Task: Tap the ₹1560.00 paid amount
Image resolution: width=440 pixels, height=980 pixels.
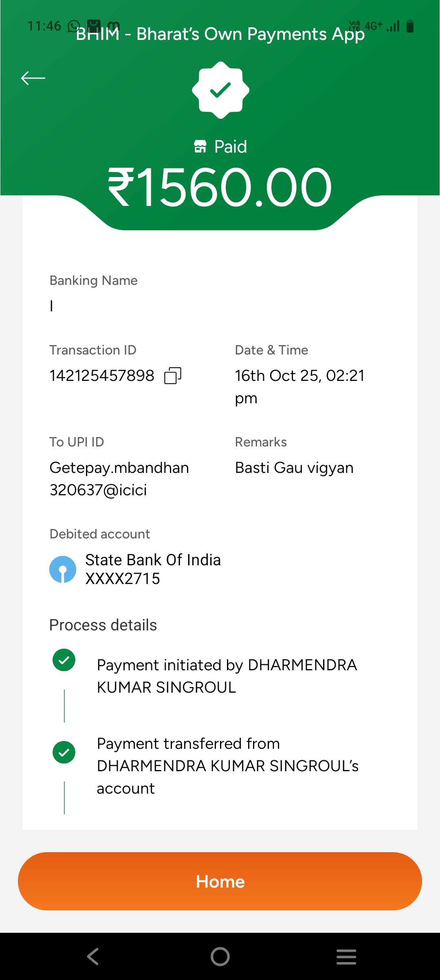Action: [220, 188]
